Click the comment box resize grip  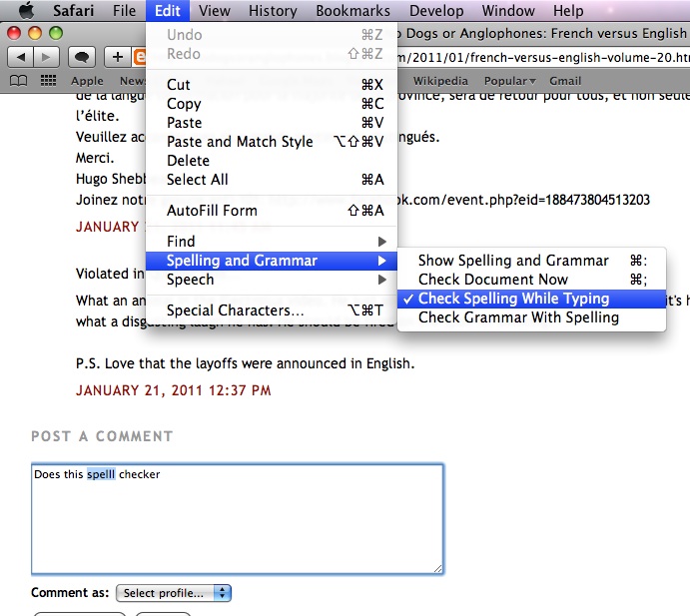point(437,569)
